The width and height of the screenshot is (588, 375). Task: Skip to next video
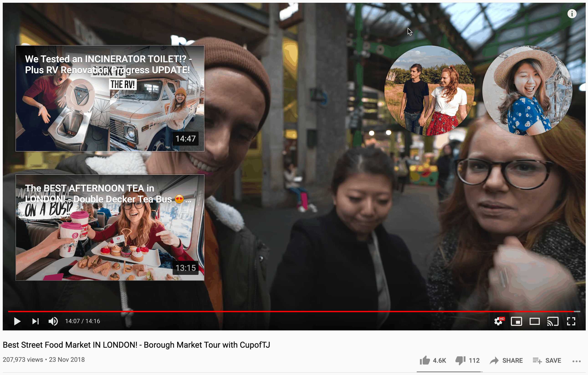coord(36,321)
